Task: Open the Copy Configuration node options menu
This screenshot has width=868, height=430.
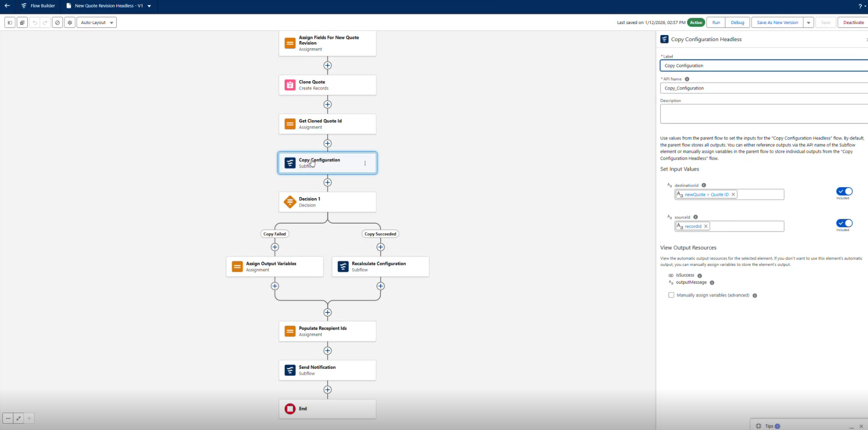Action: (x=365, y=163)
